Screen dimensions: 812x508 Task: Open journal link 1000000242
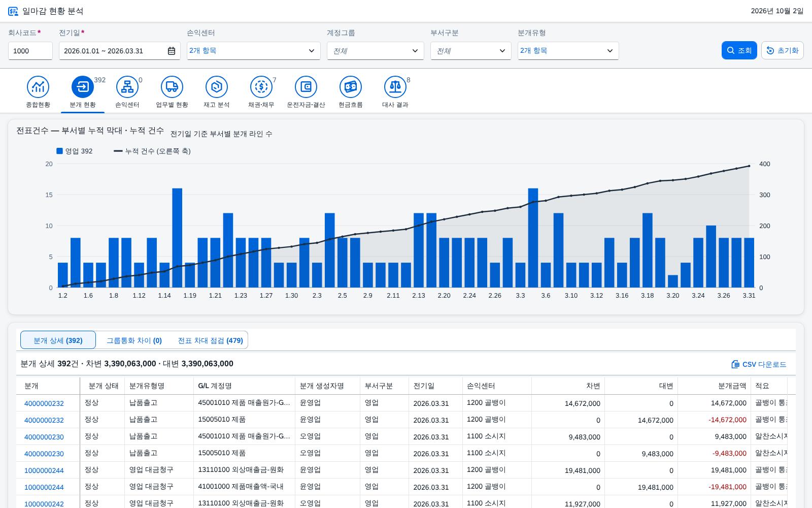pos(44,503)
